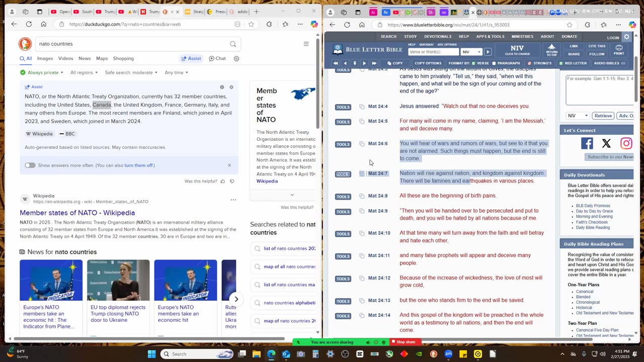Toggle Verse format checkbox
This screenshot has width=644, height=362.
coord(473,63)
